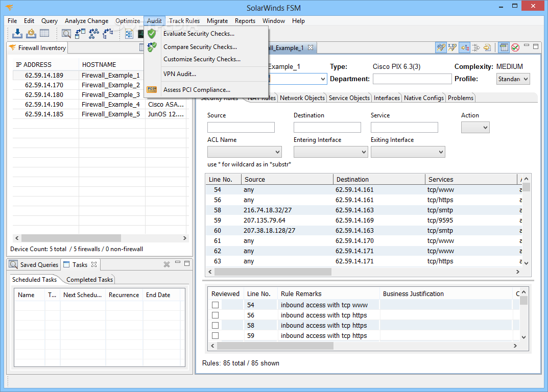Switch to the Network Objects tab
Viewport: 548px width, 392px height.
click(302, 98)
